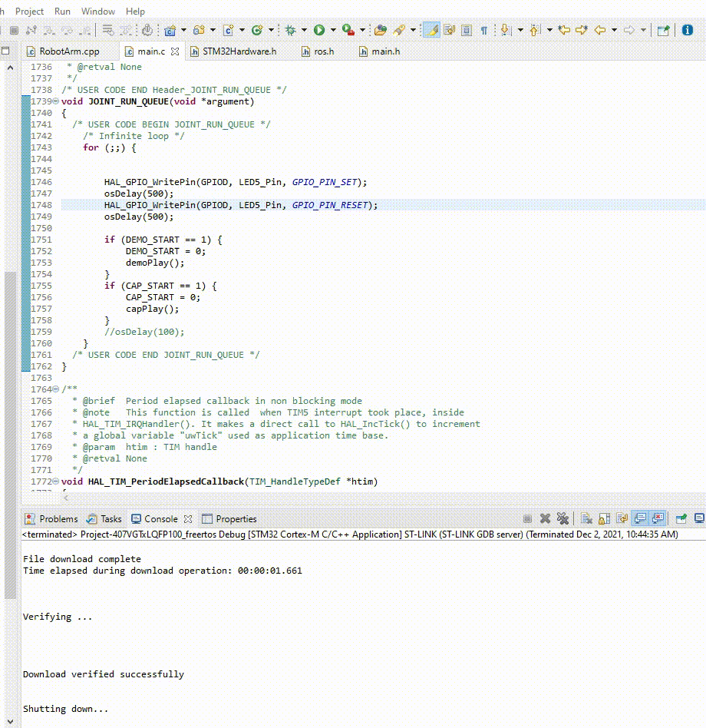Click the New C/C++ Project icon

click(170, 31)
